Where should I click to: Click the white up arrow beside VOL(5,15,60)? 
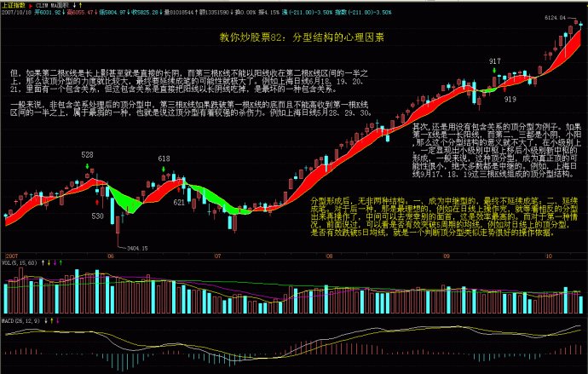click(x=43, y=263)
